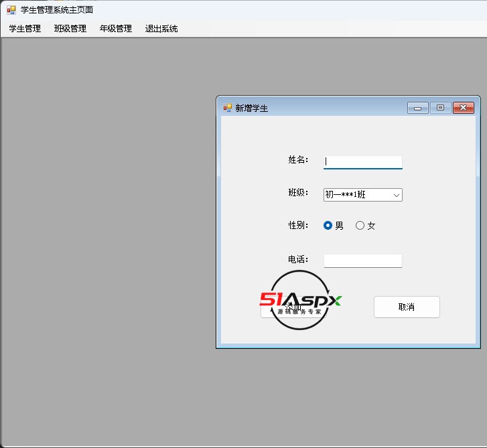Open the 学生管理 menu

point(25,29)
